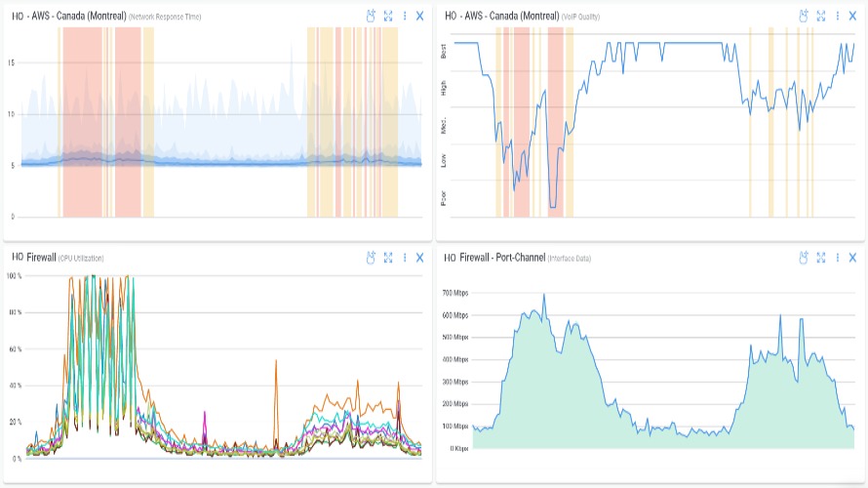The height and width of the screenshot is (488, 868).
Task: Expand the Port-Channel Interface Data panel to fullscreen
Action: point(821,258)
